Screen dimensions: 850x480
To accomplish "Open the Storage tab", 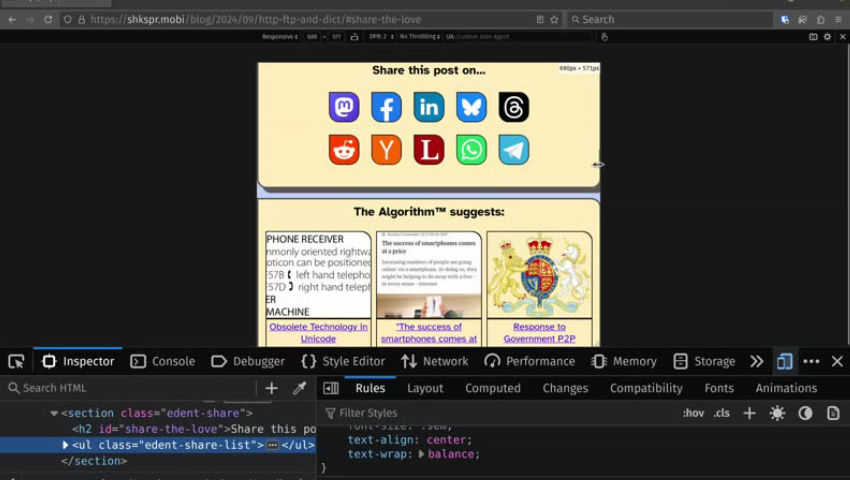I will coord(704,361).
